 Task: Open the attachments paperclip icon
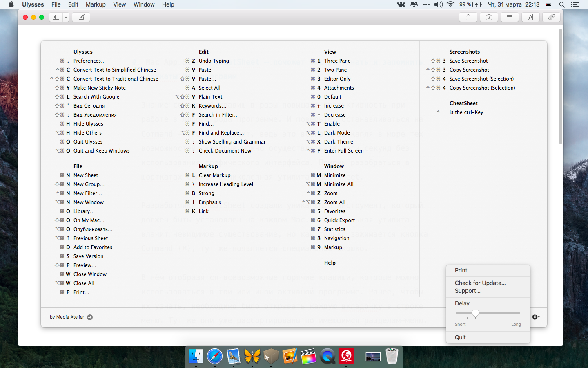[551, 17]
